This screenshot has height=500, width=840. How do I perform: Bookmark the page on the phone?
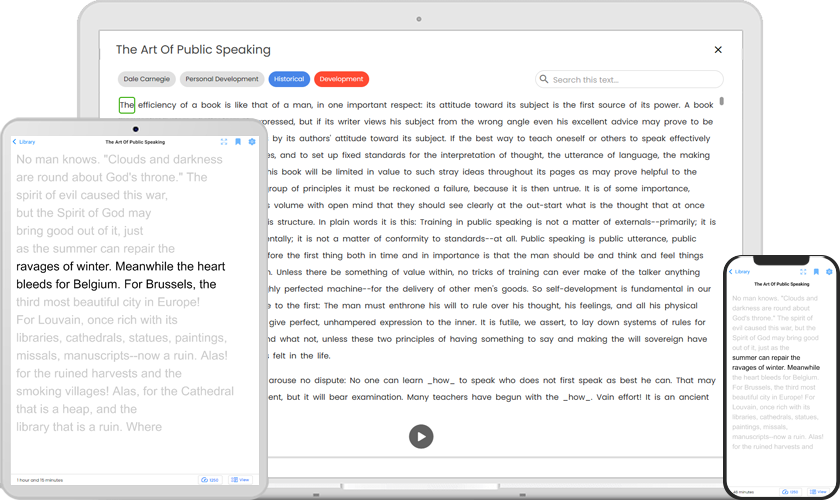pos(816,272)
